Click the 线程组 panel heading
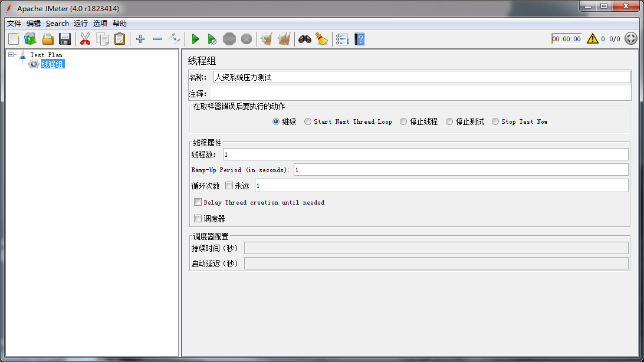Screen dimensions: 644x362 pyautogui.click(x=202, y=61)
